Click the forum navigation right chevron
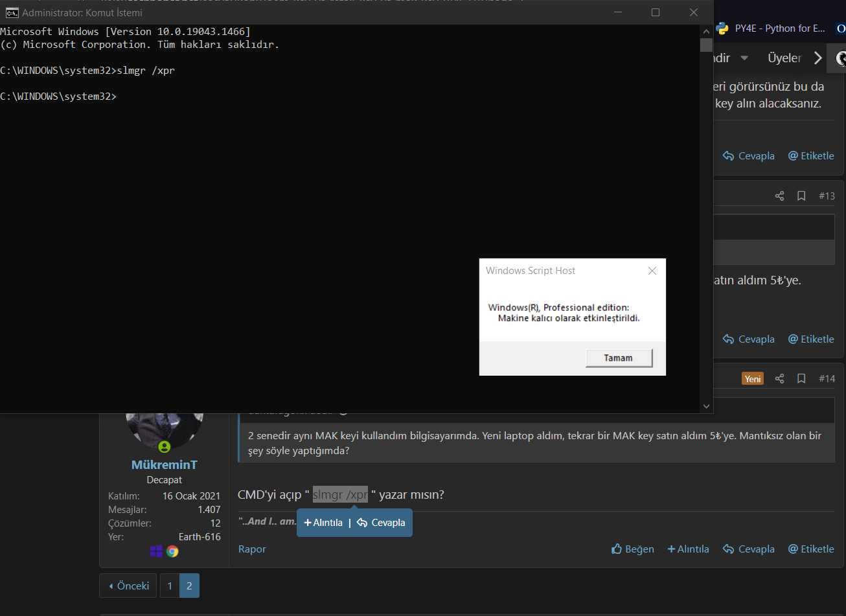Screen dimensions: 846x616 (818, 58)
